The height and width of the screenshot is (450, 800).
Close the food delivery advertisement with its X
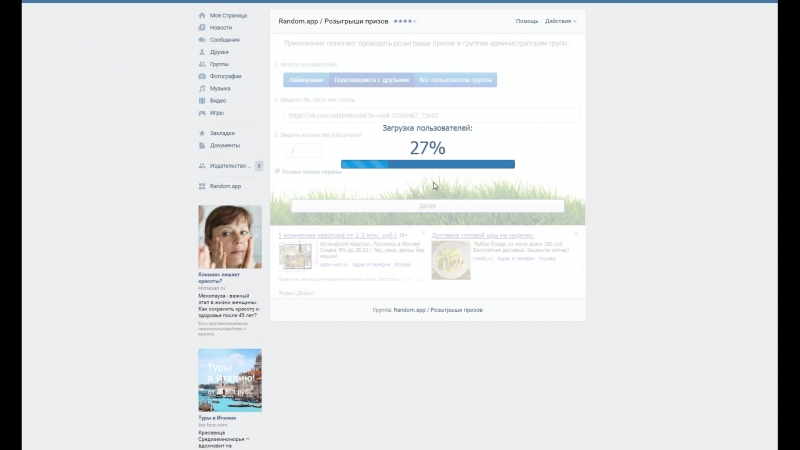coord(576,233)
